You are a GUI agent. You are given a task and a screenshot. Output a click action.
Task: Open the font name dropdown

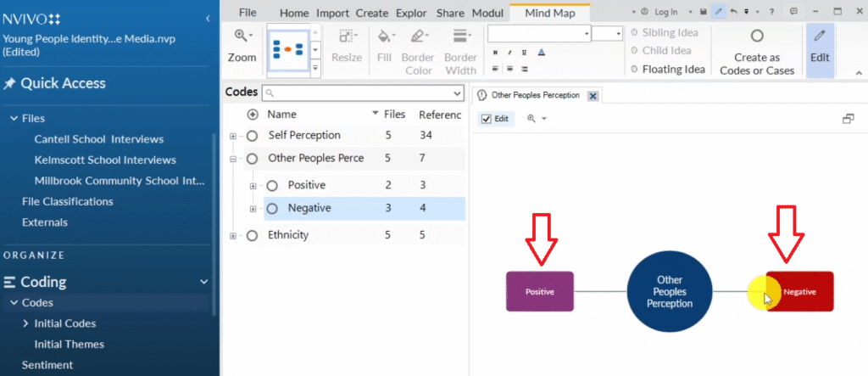point(587,33)
